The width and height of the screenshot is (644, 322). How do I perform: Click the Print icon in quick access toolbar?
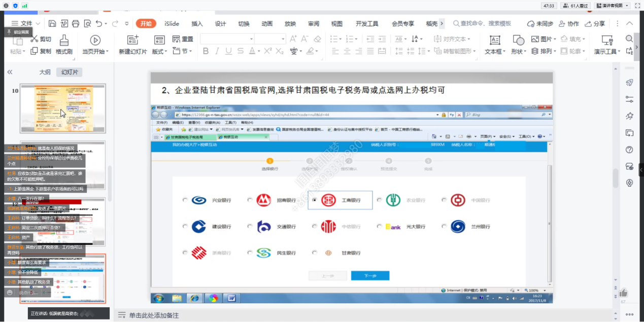tap(76, 23)
